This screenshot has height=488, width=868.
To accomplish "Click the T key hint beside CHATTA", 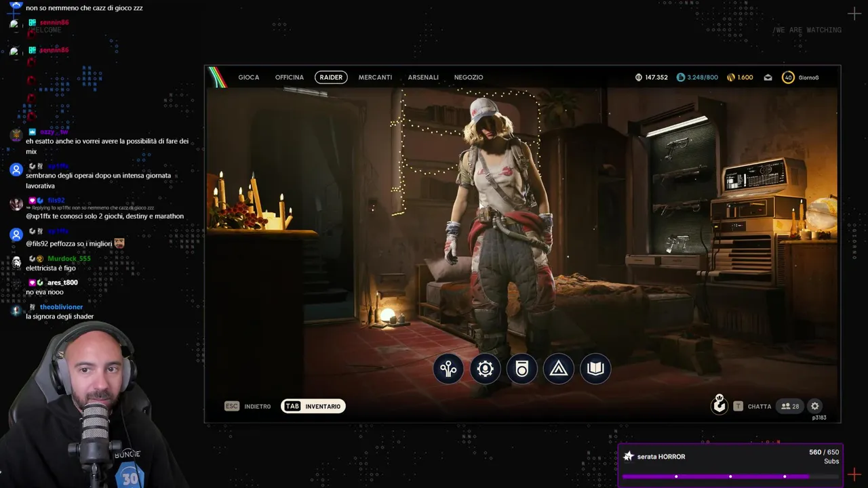I will pos(738,406).
